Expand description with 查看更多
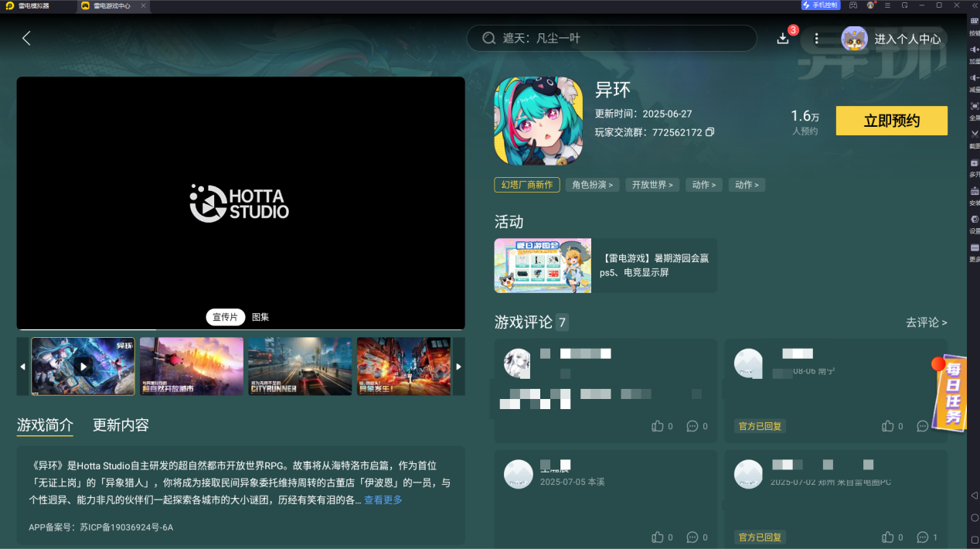 coord(383,500)
